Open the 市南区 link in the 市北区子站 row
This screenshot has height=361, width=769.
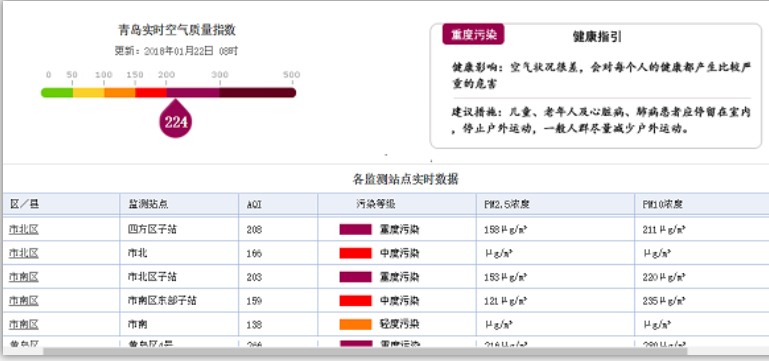(24, 277)
